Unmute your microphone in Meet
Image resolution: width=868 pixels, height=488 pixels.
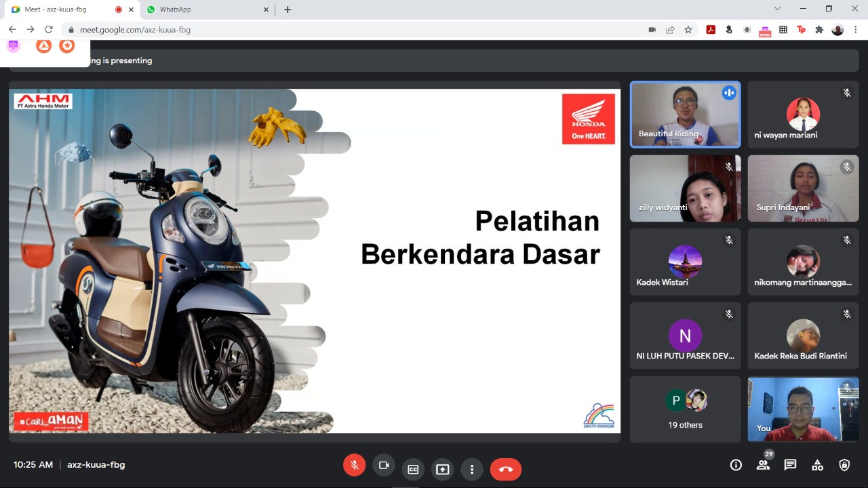coord(354,465)
